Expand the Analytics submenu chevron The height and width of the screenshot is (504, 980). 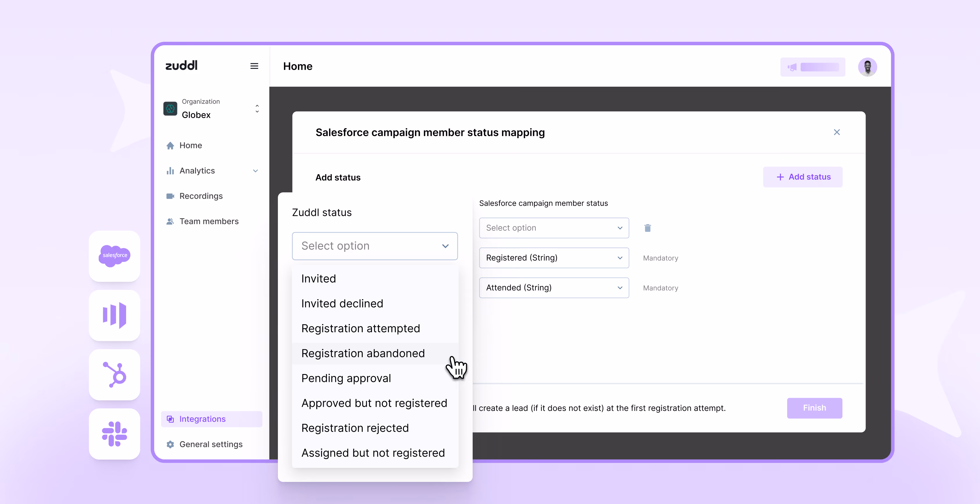[256, 171]
